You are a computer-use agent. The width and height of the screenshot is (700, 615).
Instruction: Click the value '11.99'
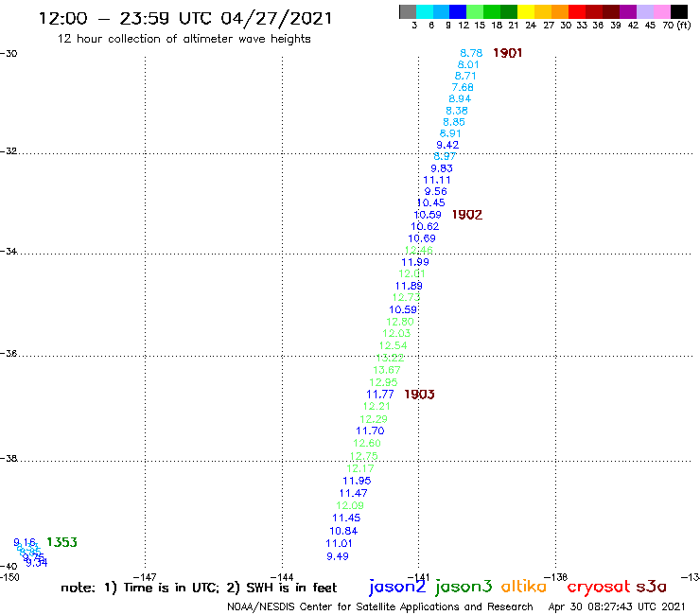pyautogui.click(x=415, y=262)
